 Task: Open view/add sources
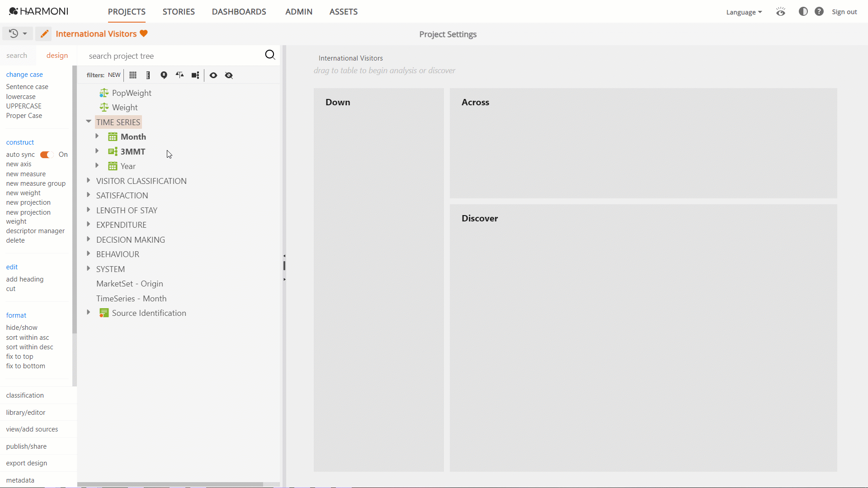[x=38, y=429]
